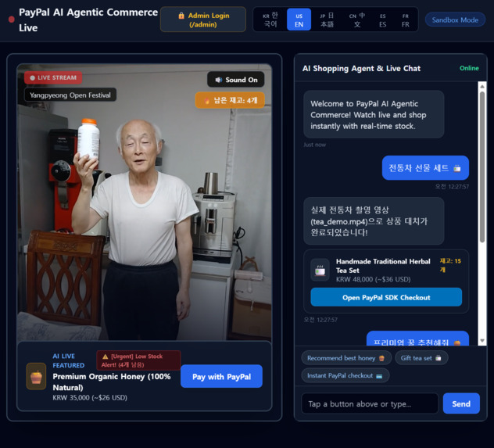Viewport: 494px width, 448px height.
Task: Switch language to Japanese (JP)
Action: pos(327,20)
